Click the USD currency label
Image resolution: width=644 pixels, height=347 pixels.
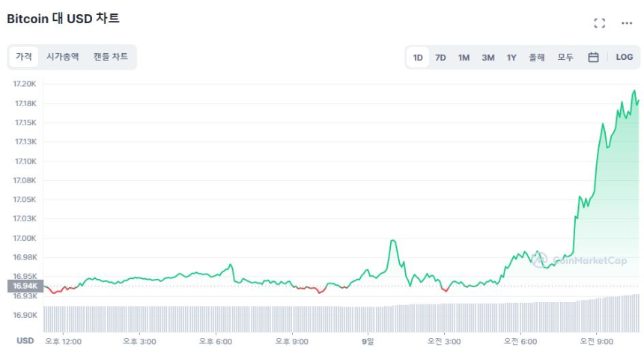(25, 341)
